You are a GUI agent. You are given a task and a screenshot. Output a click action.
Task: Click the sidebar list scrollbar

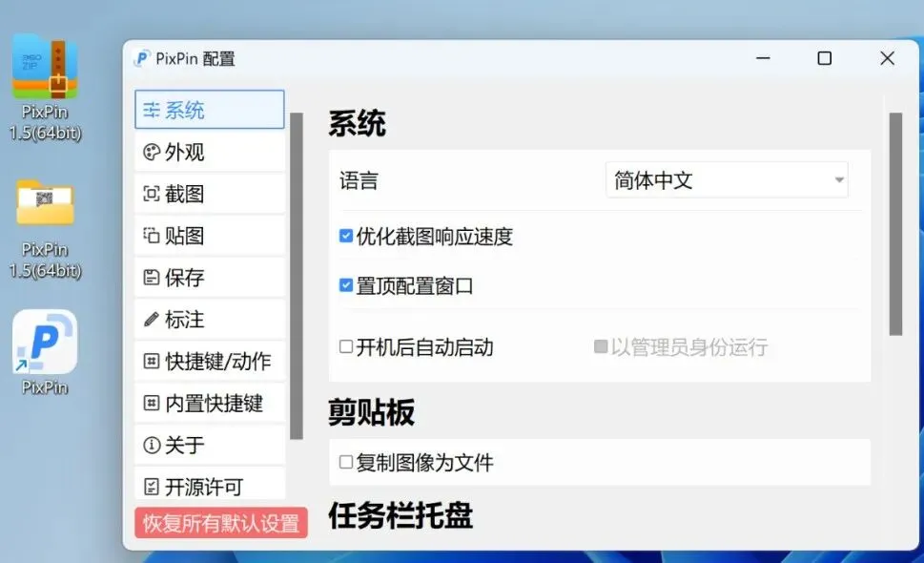coord(297,276)
